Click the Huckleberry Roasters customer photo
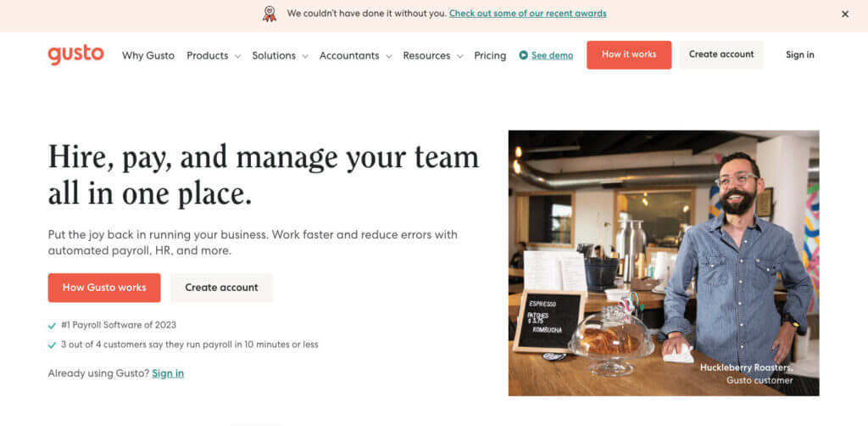The height and width of the screenshot is (426, 868). 663,262
